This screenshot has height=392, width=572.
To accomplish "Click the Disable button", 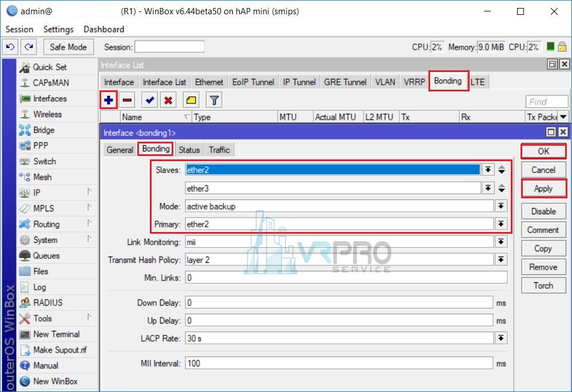I will click(x=543, y=211).
